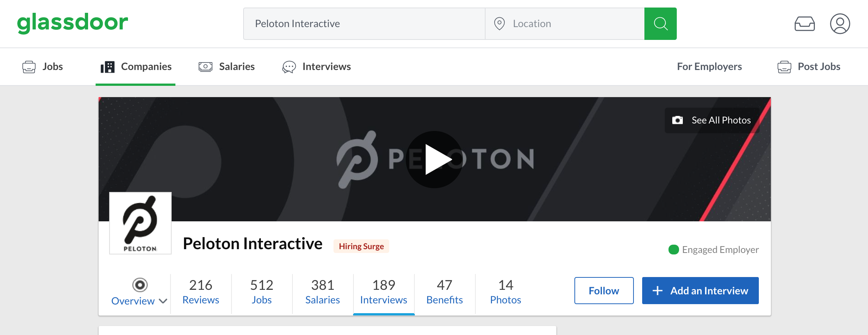Click the Location input field
Screen dimensions: 868x335
pos(565,24)
